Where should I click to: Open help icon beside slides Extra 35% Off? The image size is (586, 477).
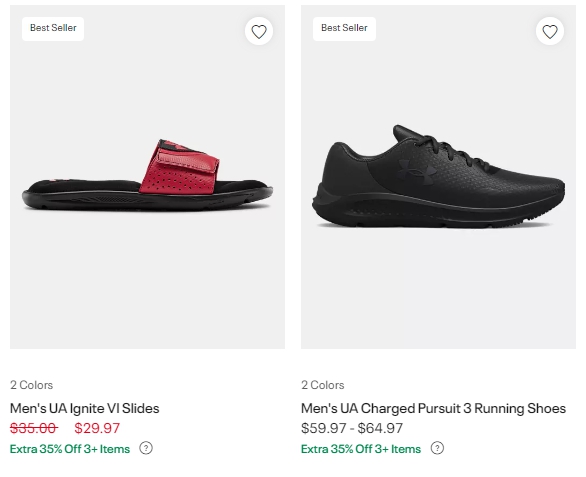146,448
